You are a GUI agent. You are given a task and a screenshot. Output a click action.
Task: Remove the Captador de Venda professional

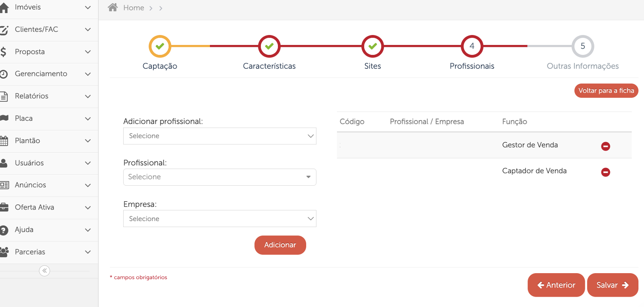[605, 172]
